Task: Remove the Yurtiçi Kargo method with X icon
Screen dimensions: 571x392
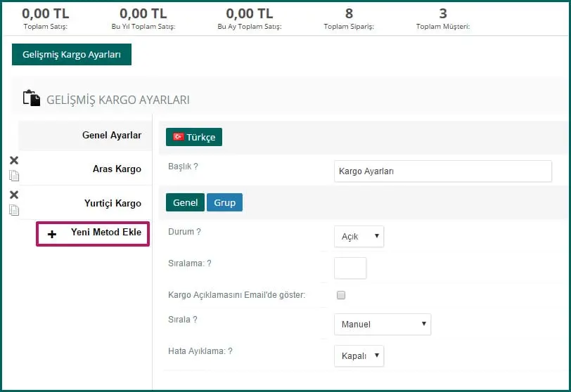Action: coord(14,195)
